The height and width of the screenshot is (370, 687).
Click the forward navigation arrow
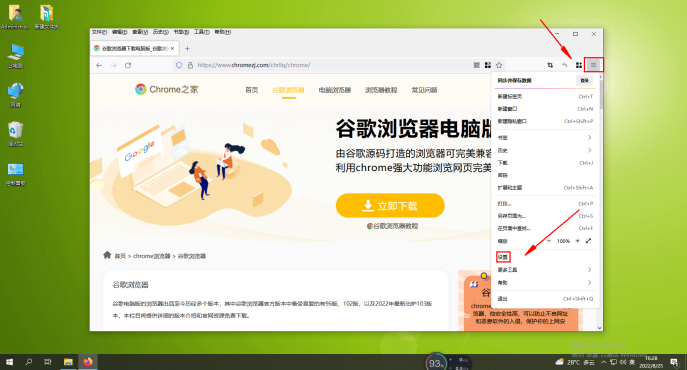pos(113,65)
